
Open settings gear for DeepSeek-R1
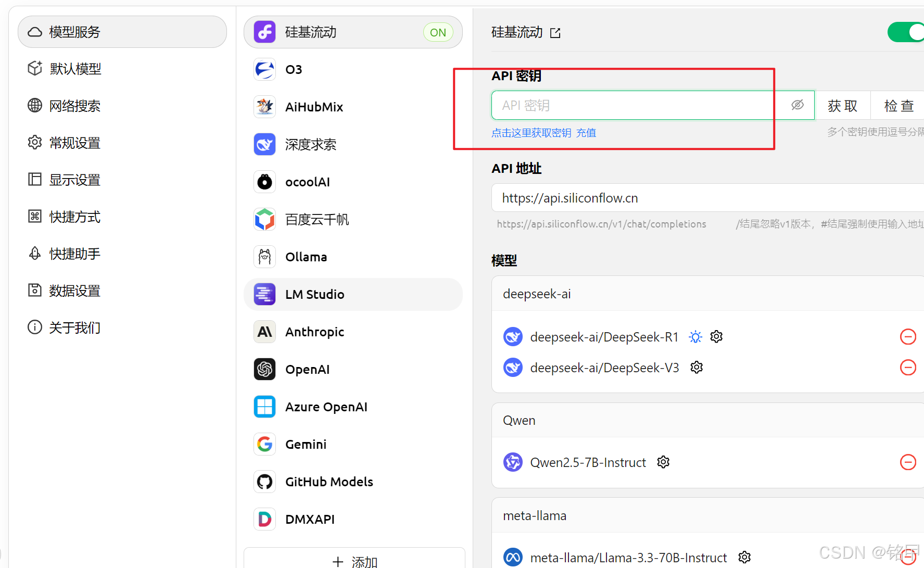click(x=716, y=336)
